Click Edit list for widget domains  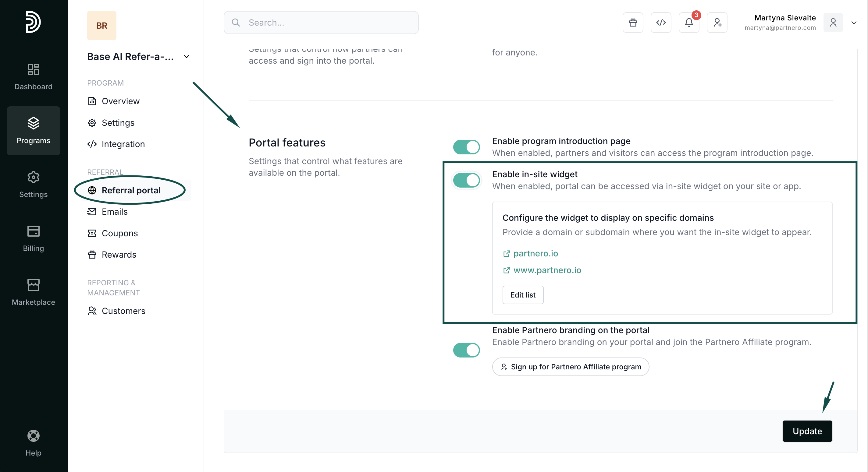tap(522, 295)
